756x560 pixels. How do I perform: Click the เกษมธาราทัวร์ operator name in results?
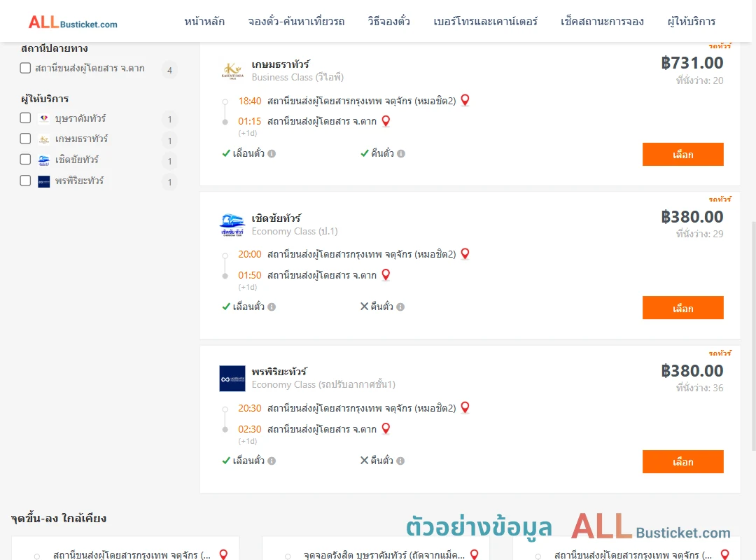[281, 64]
